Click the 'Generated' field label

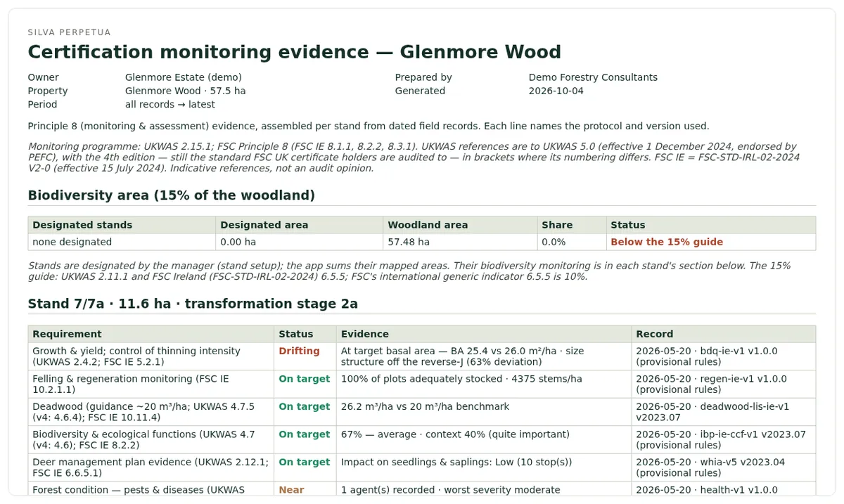(420, 91)
